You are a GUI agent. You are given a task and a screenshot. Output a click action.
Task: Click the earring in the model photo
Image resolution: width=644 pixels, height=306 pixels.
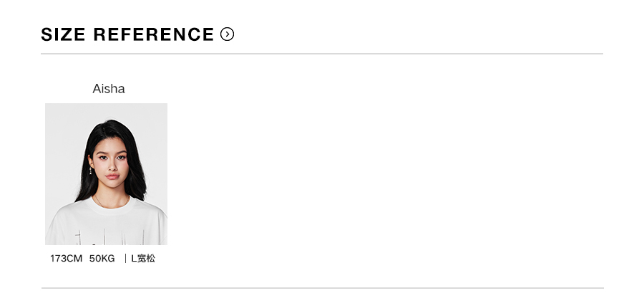tap(91, 171)
